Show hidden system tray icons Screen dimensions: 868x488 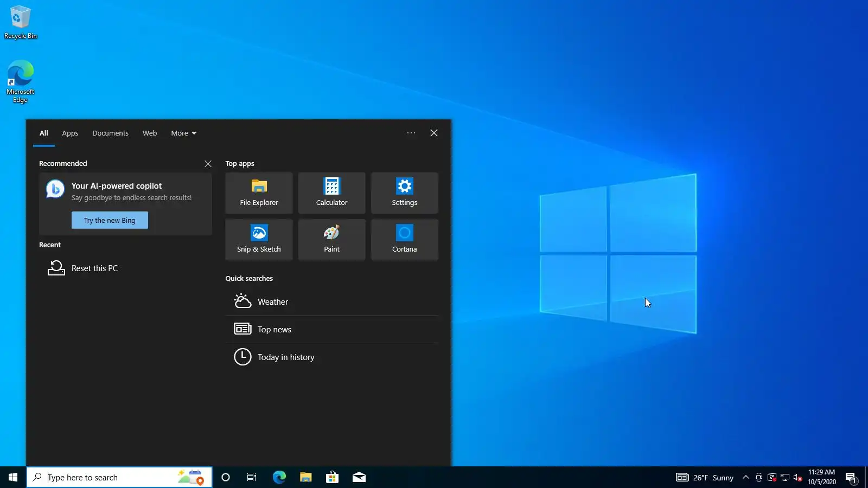tap(745, 477)
